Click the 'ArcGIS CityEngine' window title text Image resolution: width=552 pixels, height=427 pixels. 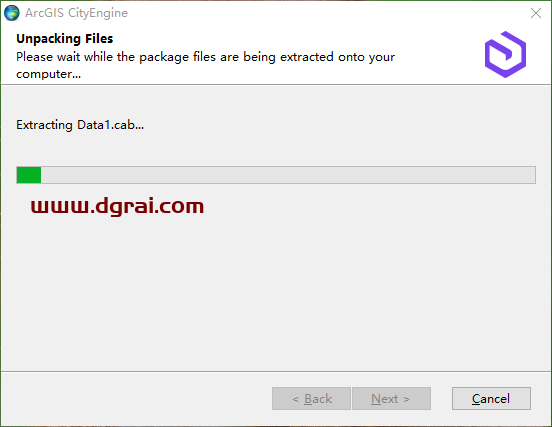click(x=76, y=13)
